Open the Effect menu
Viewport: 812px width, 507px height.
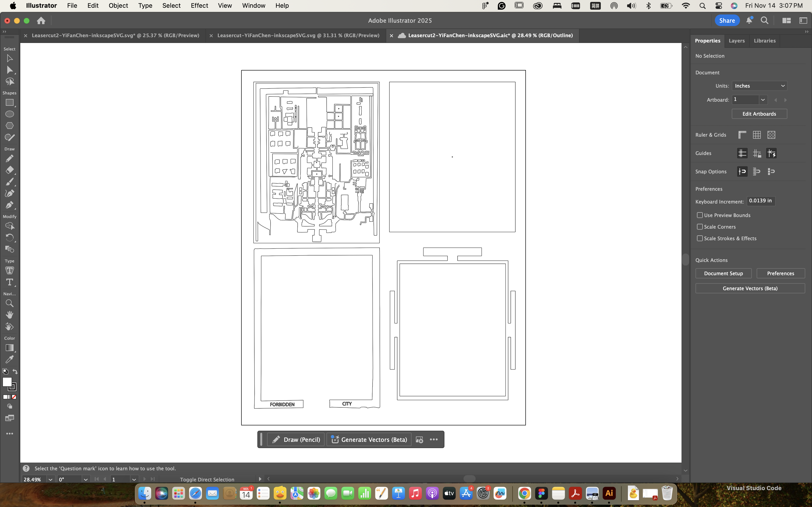[199, 5]
